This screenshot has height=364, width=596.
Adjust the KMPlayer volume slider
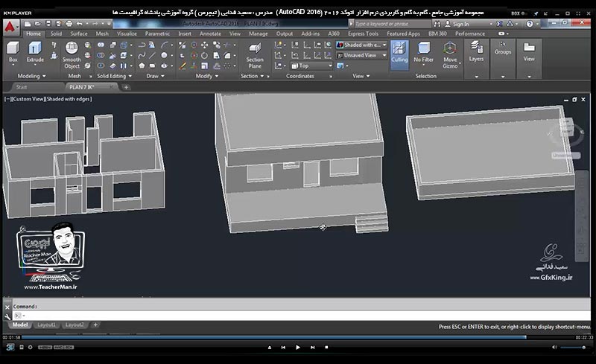click(573, 348)
